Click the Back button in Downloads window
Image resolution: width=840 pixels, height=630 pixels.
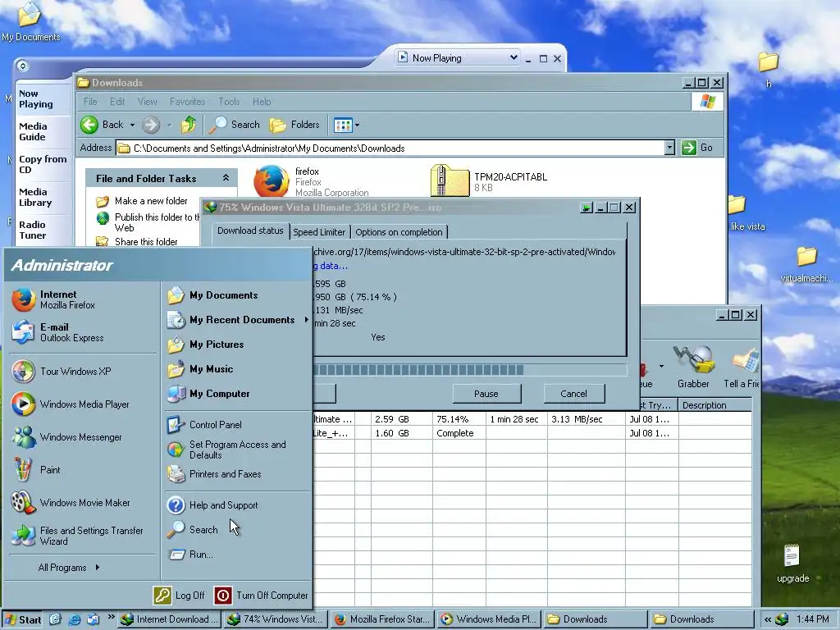pyautogui.click(x=103, y=125)
